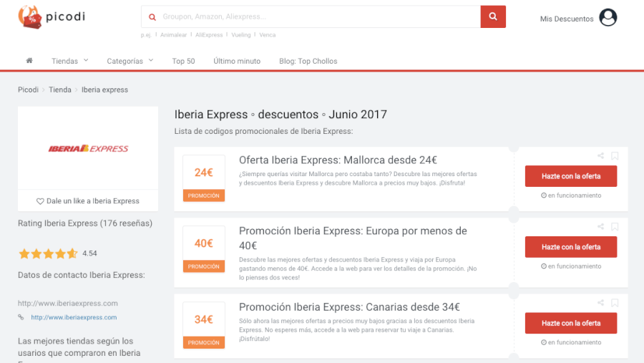
Task: Go to Tienda breadcrumb
Action: (x=60, y=89)
